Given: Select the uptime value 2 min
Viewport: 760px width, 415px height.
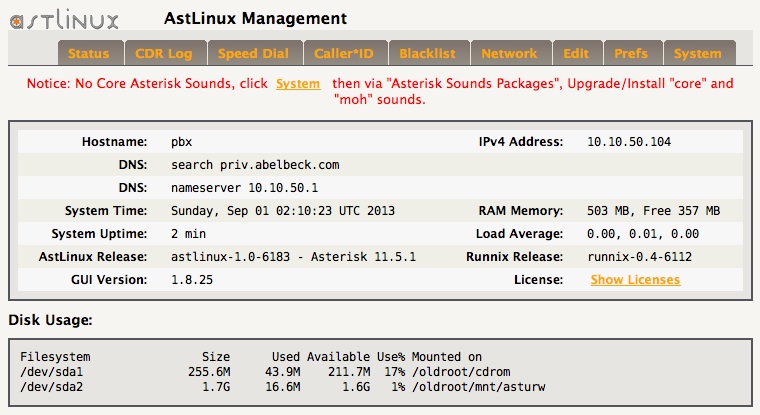Looking at the screenshot, I should [189, 234].
